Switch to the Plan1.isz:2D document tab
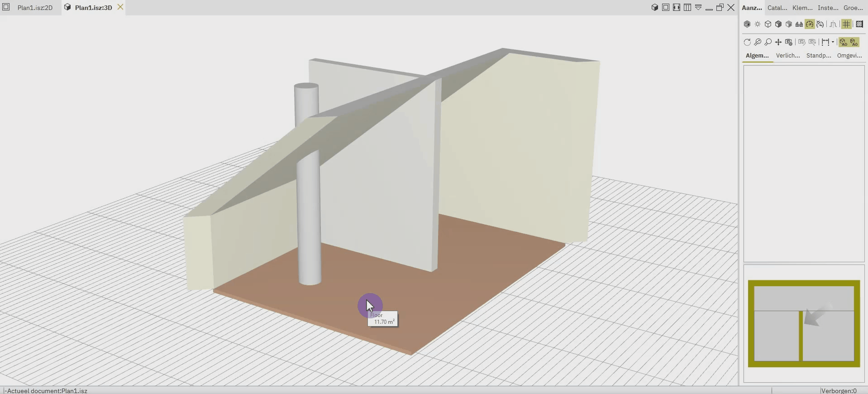Viewport: 868px width, 394px height. click(35, 8)
